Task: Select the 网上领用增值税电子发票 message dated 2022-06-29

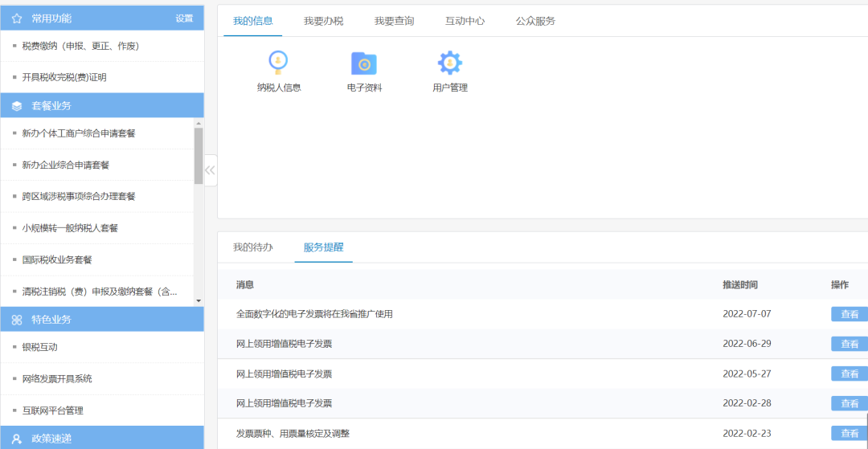Action: [284, 344]
